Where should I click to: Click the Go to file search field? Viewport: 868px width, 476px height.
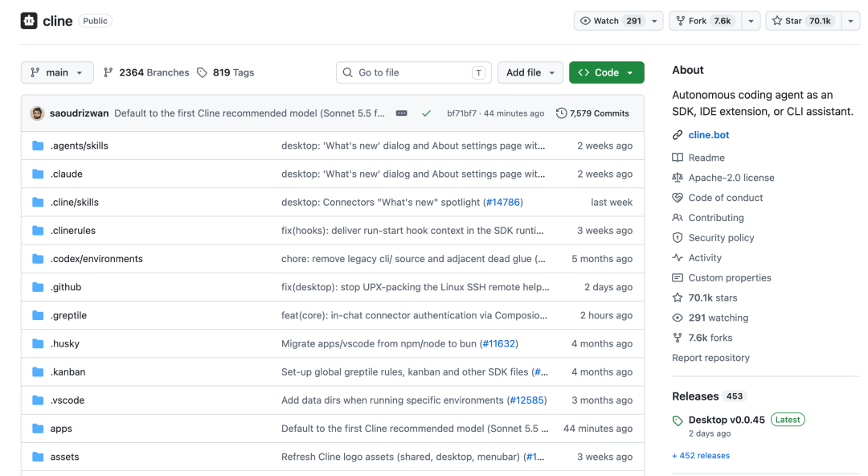pyautogui.click(x=414, y=72)
